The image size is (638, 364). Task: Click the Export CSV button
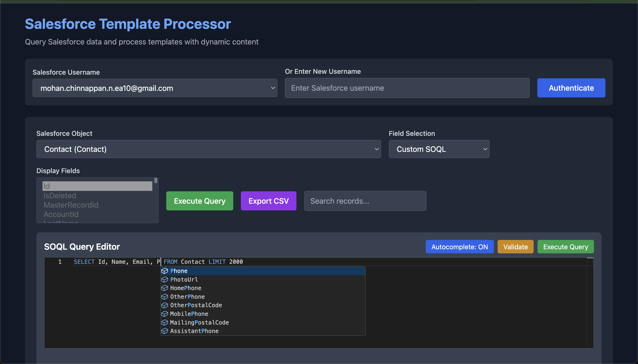[x=268, y=201]
